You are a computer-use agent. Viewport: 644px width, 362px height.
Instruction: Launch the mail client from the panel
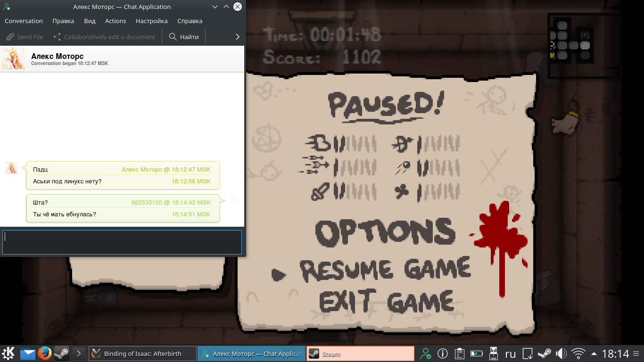pos(28,353)
